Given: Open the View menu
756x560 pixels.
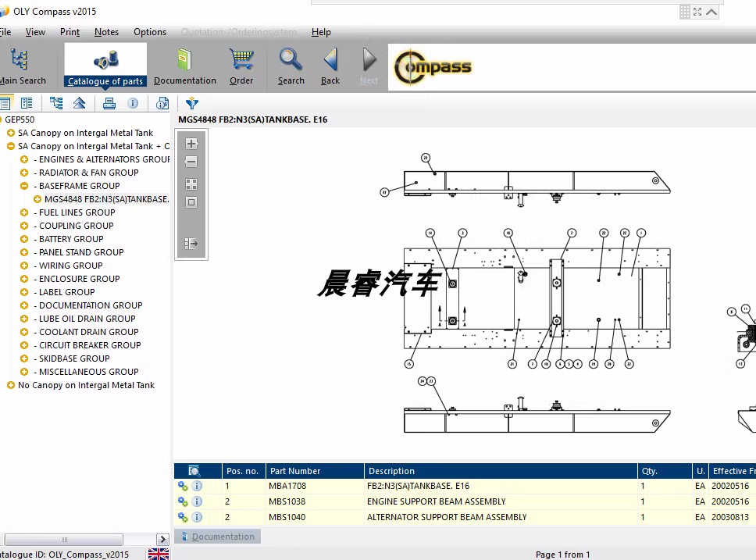Looking at the screenshot, I should click(x=35, y=32).
